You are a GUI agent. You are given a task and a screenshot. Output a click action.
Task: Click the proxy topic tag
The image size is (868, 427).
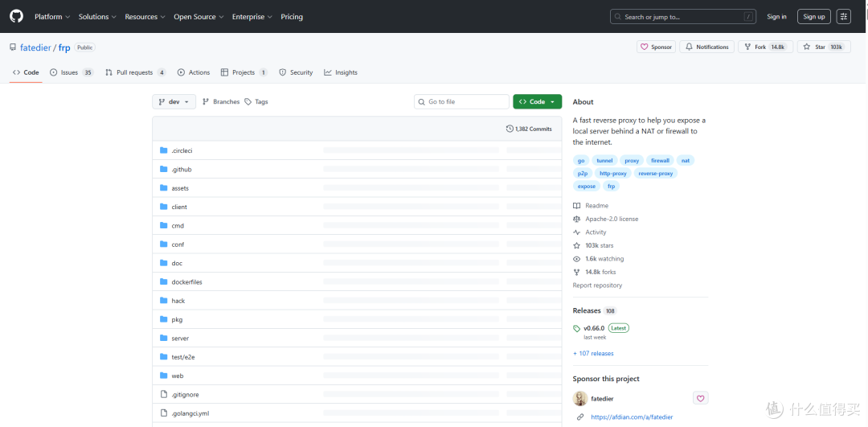click(633, 161)
